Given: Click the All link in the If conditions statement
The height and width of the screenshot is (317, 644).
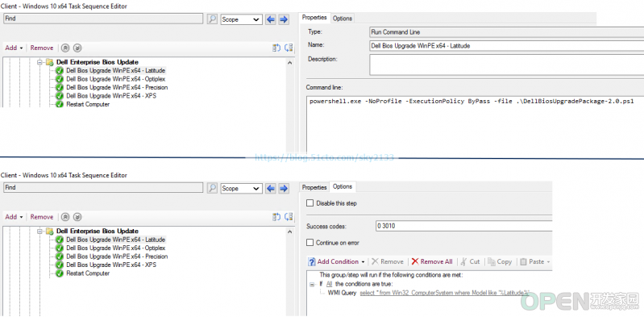Looking at the screenshot, I should 329,284.
